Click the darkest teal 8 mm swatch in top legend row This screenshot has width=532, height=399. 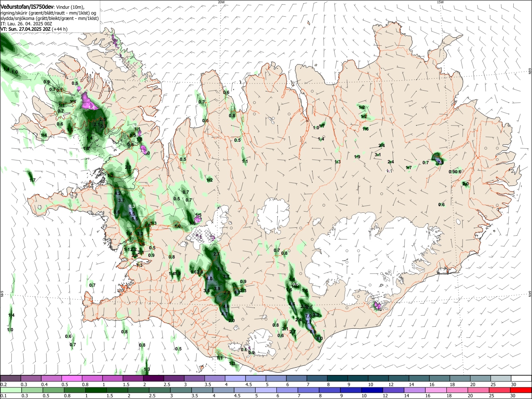pyautogui.click(x=337, y=378)
